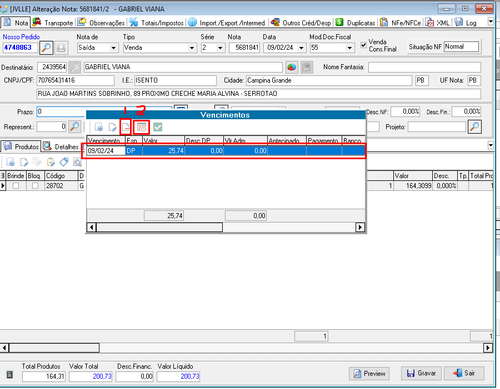Search order with Nosso Pedido magnifier icon
Screen dimensions: 500x389
tap(46, 48)
